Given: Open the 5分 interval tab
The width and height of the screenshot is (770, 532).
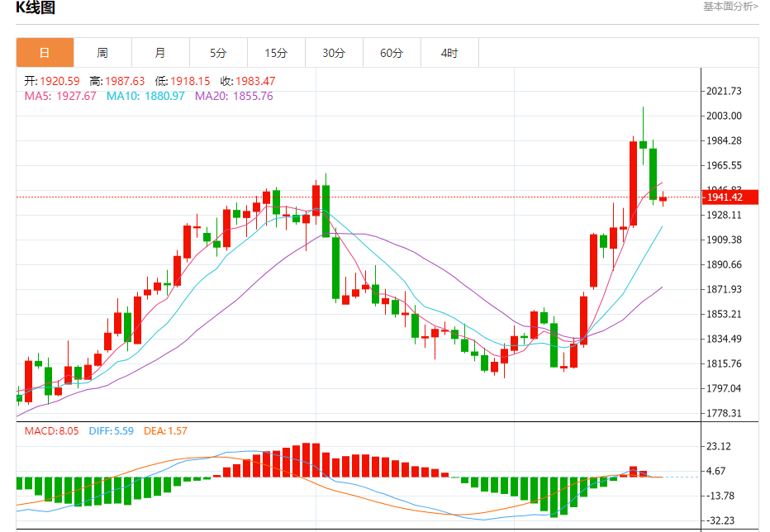Looking at the screenshot, I should (x=219, y=53).
